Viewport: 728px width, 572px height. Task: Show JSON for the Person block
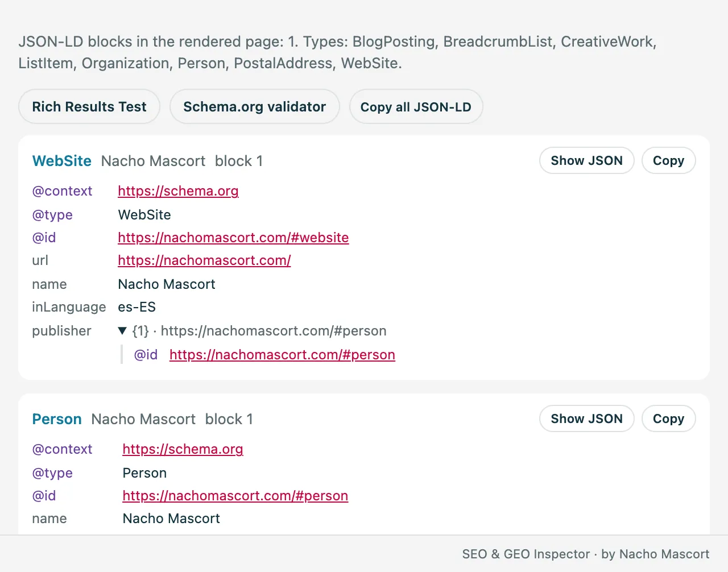tap(586, 418)
